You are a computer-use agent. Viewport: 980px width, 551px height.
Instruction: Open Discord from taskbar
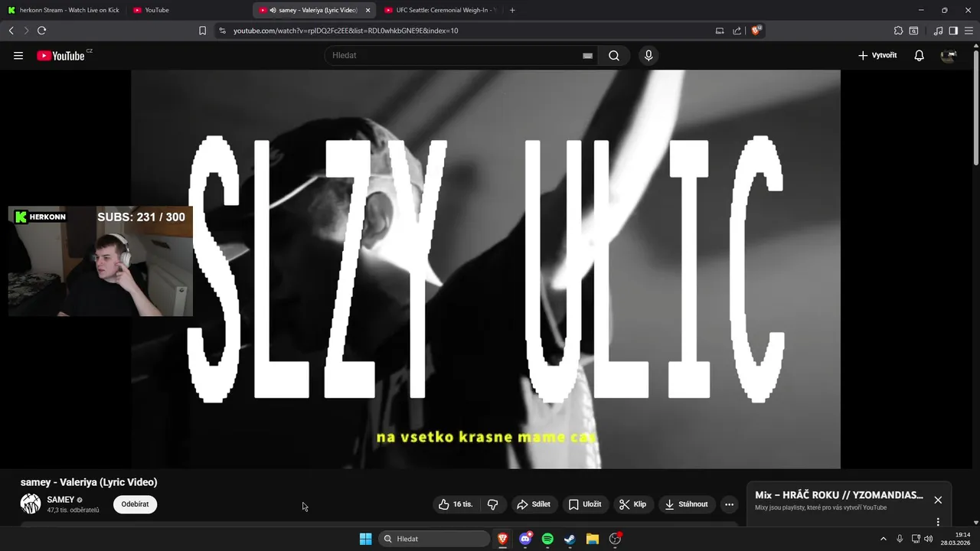pyautogui.click(x=525, y=539)
